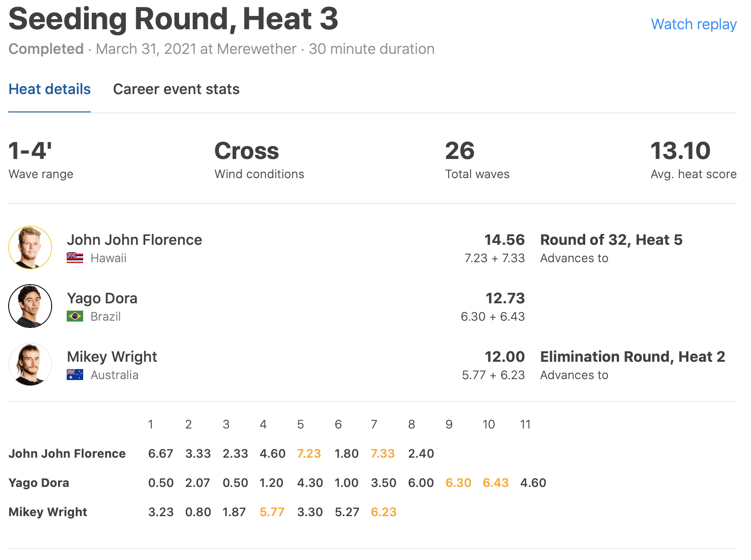The width and height of the screenshot is (751, 560).
Task: Click the Australia flag icon
Action: tap(75, 375)
